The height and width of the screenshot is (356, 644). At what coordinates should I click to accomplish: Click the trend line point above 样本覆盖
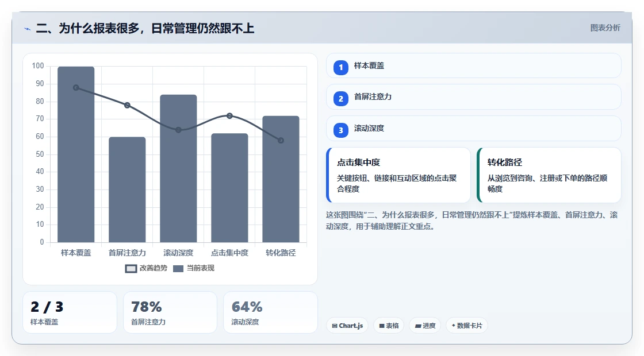(x=76, y=88)
